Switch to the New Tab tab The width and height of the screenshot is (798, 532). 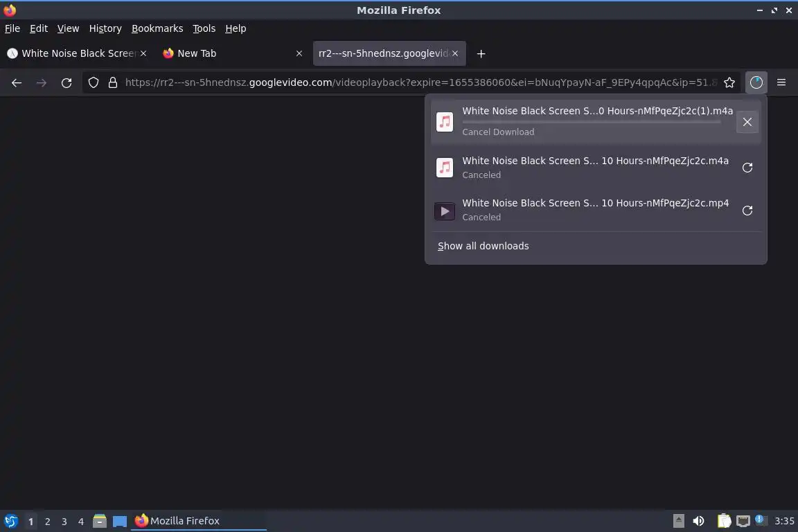[x=233, y=53]
